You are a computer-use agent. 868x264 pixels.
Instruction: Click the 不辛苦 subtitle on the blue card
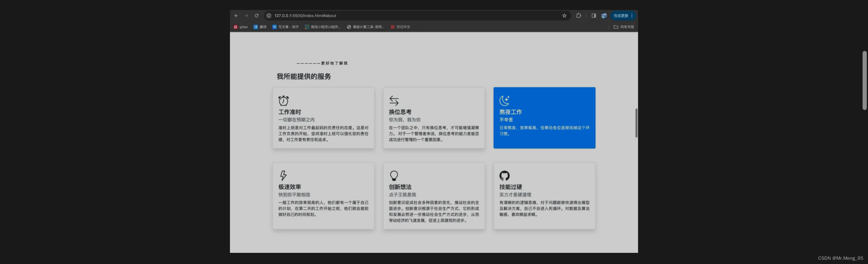(506, 120)
